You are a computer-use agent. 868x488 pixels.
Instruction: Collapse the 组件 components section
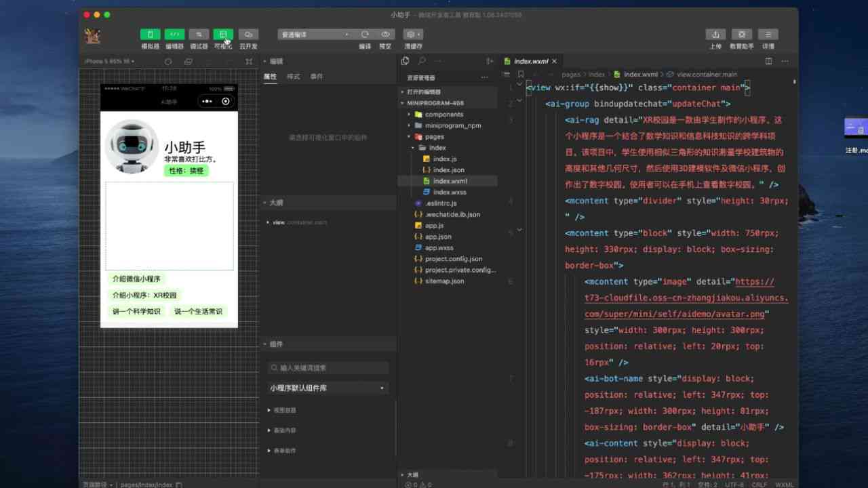[328, 344]
